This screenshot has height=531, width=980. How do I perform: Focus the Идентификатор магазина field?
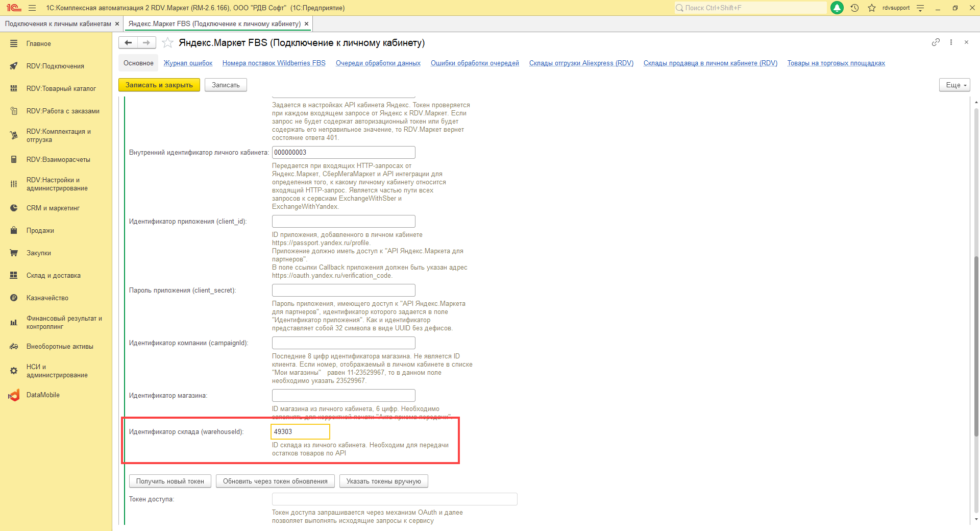344,396
